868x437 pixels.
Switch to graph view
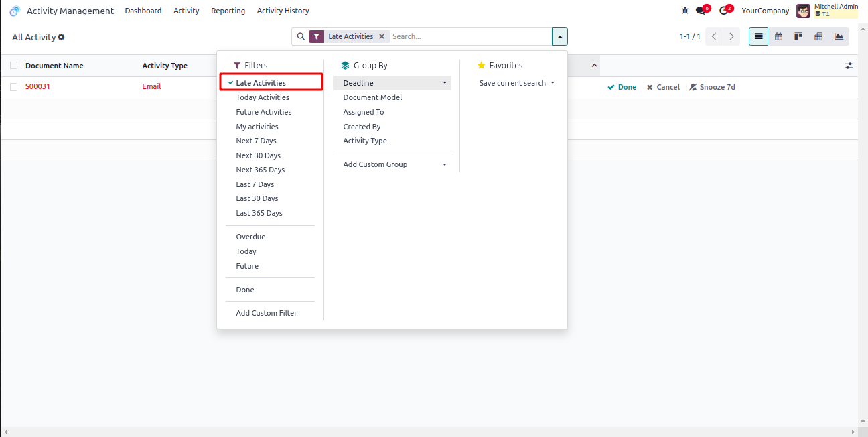click(839, 36)
